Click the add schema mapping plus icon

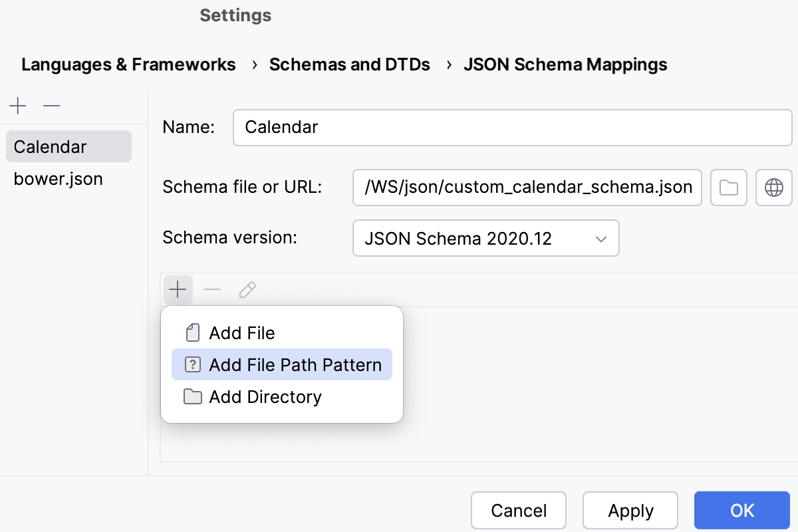(18, 106)
